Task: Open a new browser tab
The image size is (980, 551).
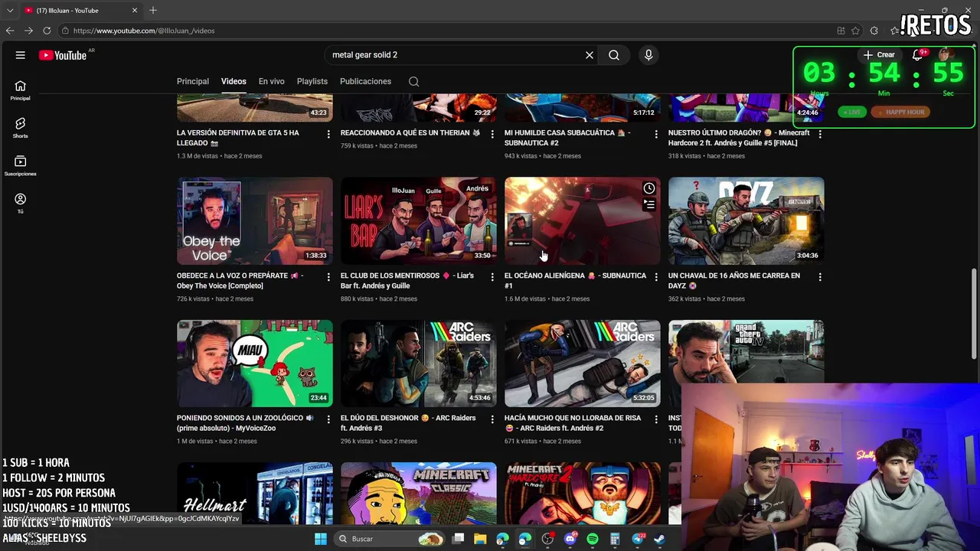Action: click(153, 10)
